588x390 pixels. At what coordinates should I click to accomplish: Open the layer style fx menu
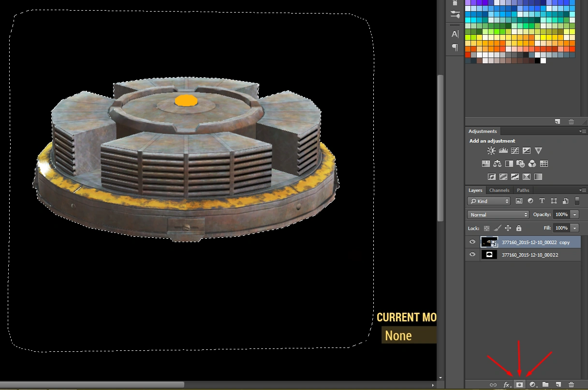pyautogui.click(x=507, y=385)
